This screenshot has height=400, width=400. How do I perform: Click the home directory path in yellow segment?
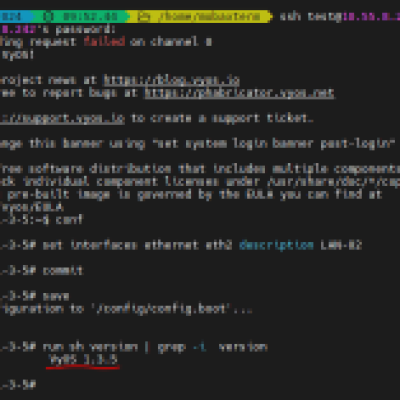pos(209,16)
